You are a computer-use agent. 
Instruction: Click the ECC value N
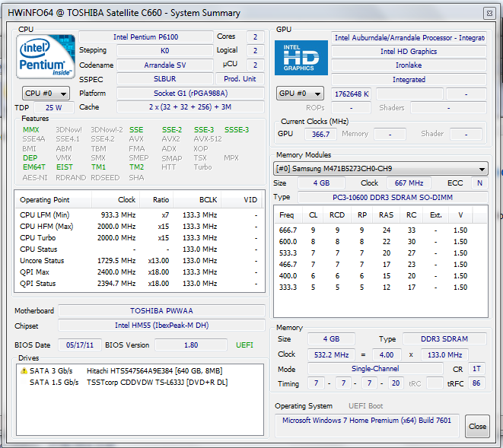point(479,183)
